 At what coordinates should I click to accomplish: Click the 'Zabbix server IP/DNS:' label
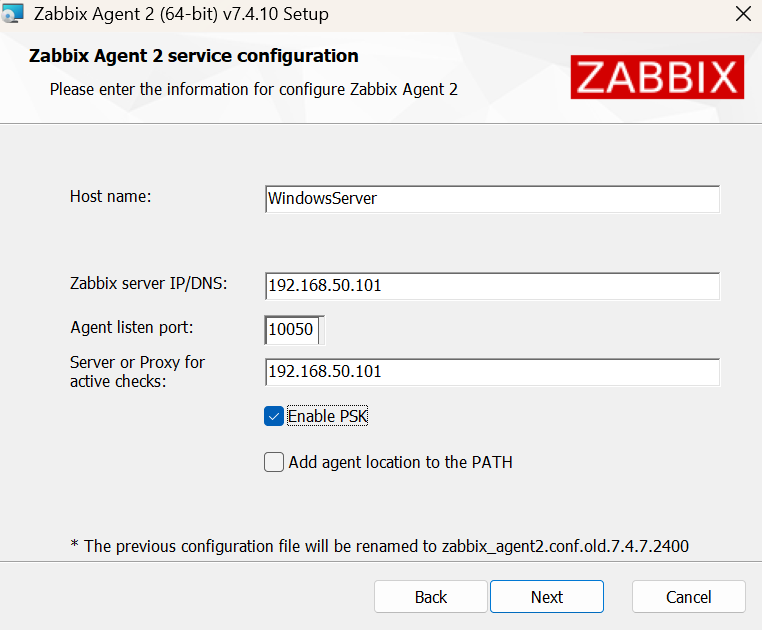coord(149,283)
